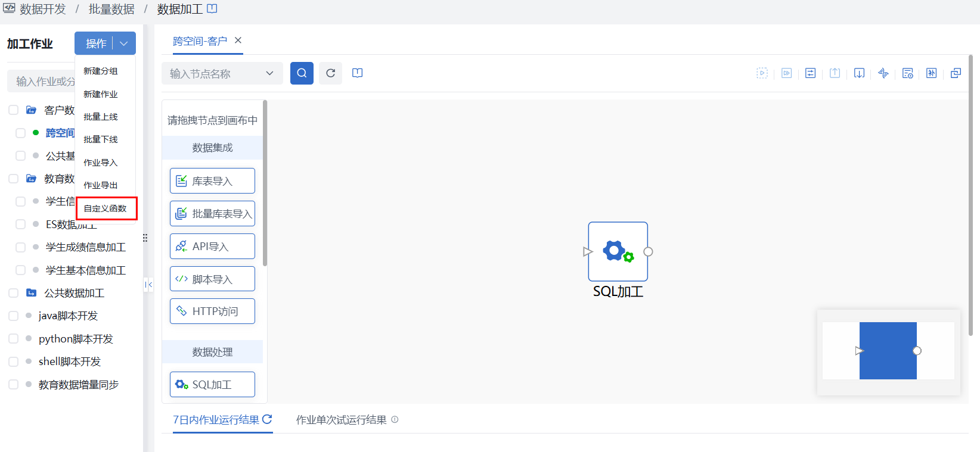Click the panel resize grip dots
Viewport: 980px width, 452px height.
[x=145, y=238]
